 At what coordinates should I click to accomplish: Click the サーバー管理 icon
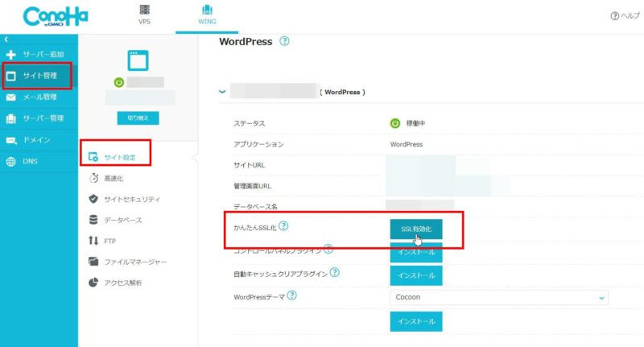pos(11,119)
